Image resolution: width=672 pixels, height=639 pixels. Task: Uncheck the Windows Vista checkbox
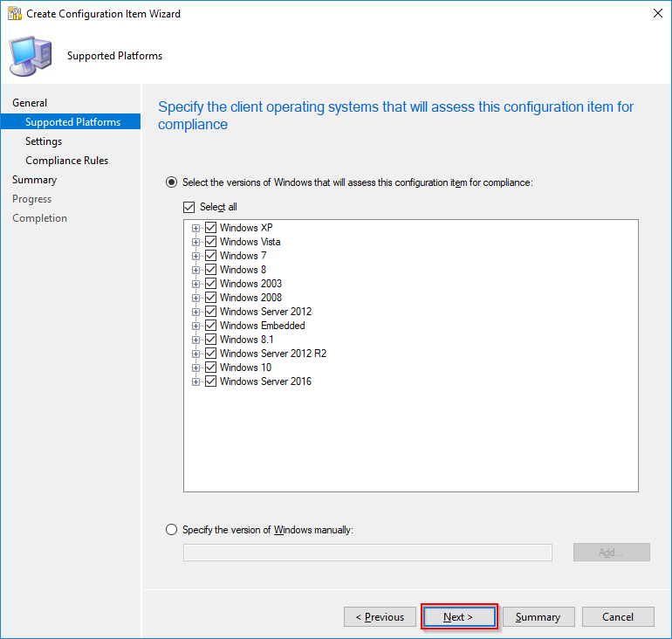click(210, 241)
